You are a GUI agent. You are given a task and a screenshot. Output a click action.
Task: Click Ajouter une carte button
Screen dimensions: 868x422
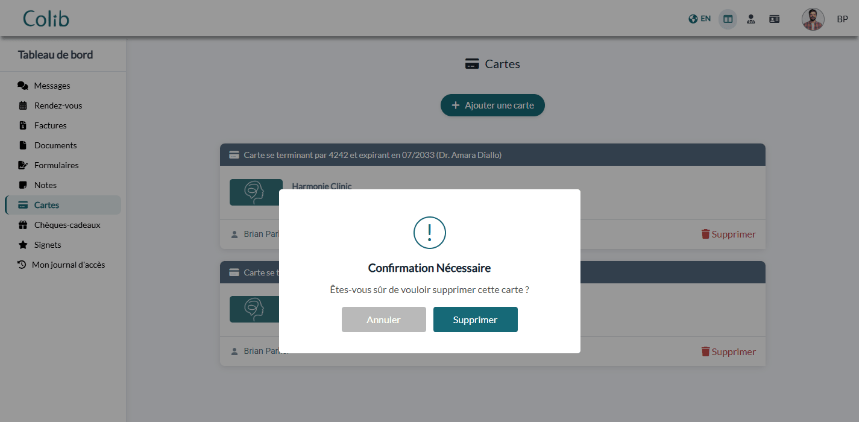coord(492,105)
